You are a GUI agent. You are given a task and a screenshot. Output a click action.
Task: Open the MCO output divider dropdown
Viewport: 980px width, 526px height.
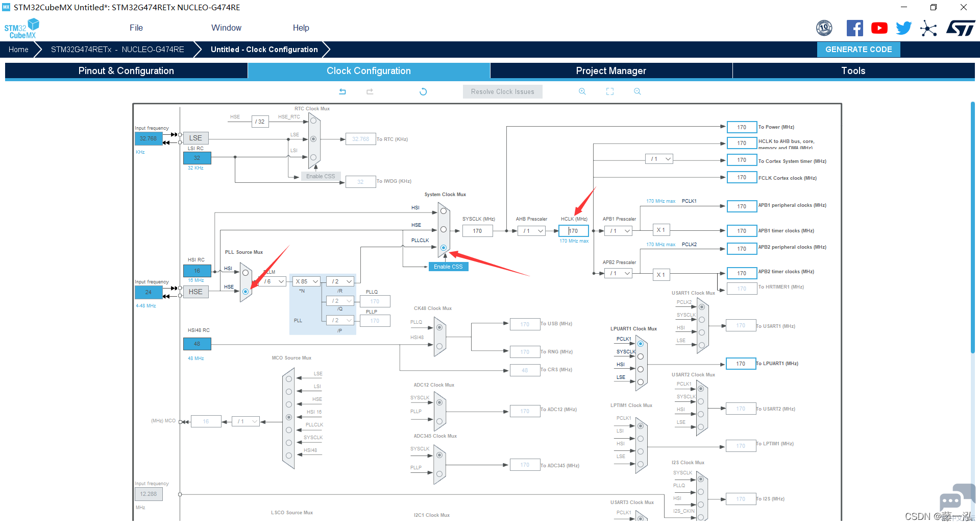(246, 421)
